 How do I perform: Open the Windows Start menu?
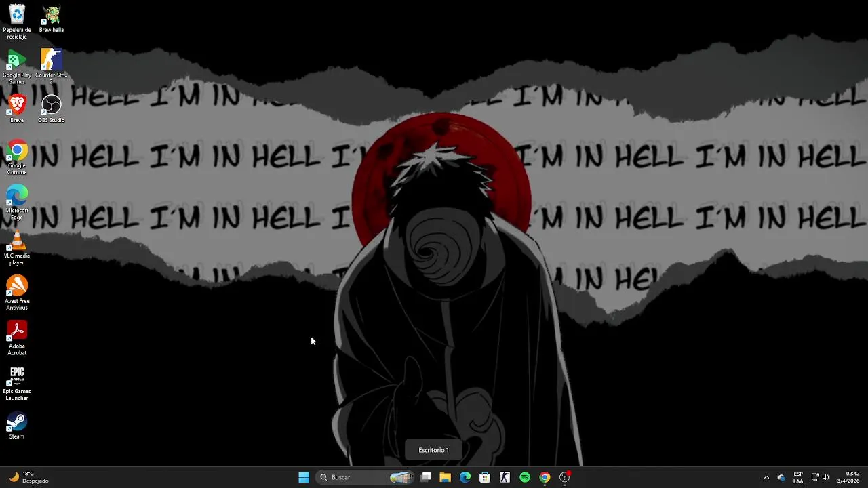click(304, 477)
